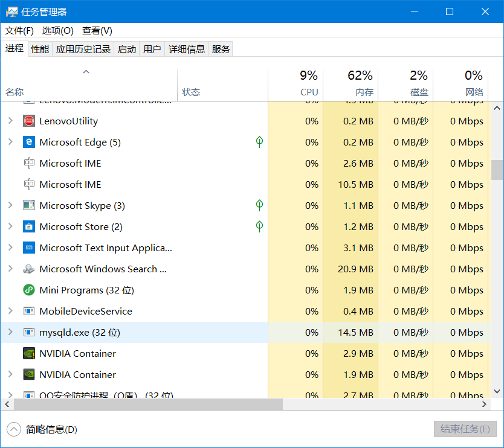Click the green leaf icon for Microsoft Edge
This screenshot has height=448, width=504.
click(x=259, y=142)
